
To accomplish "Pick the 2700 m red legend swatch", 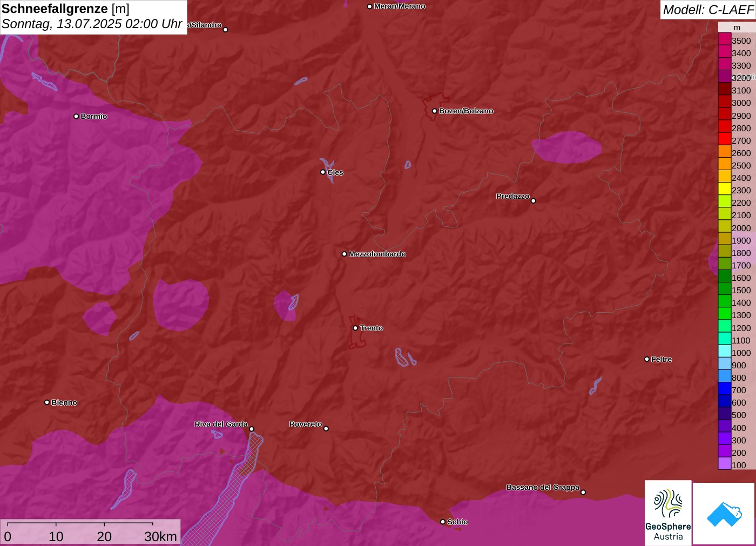I will 725,139.
